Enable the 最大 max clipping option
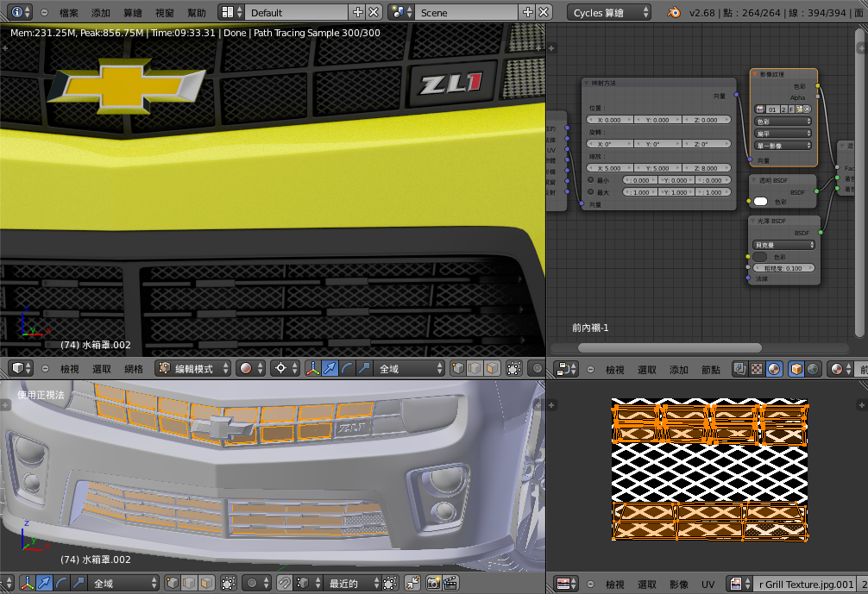The width and height of the screenshot is (868, 594). click(x=591, y=192)
